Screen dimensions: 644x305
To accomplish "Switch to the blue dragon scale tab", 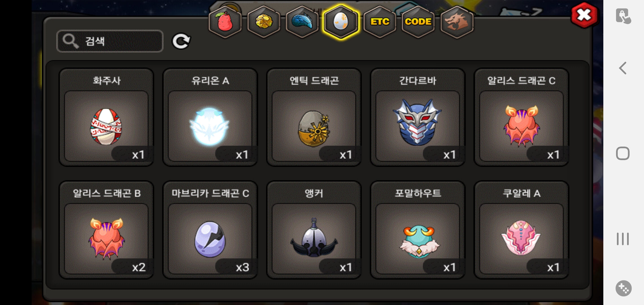I will (302, 22).
